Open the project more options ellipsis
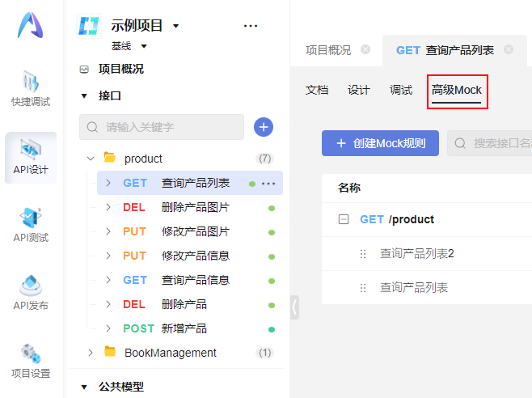 click(x=251, y=26)
